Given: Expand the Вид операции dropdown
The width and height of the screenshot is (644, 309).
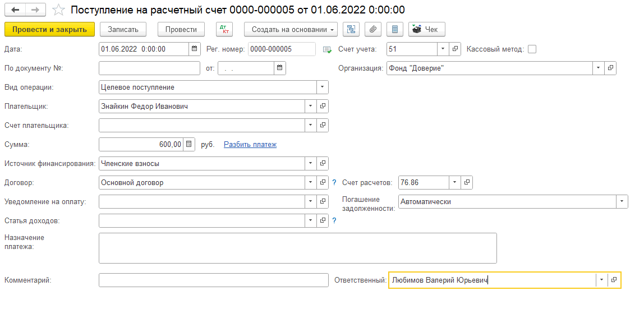Looking at the screenshot, I should (x=323, y=87).
